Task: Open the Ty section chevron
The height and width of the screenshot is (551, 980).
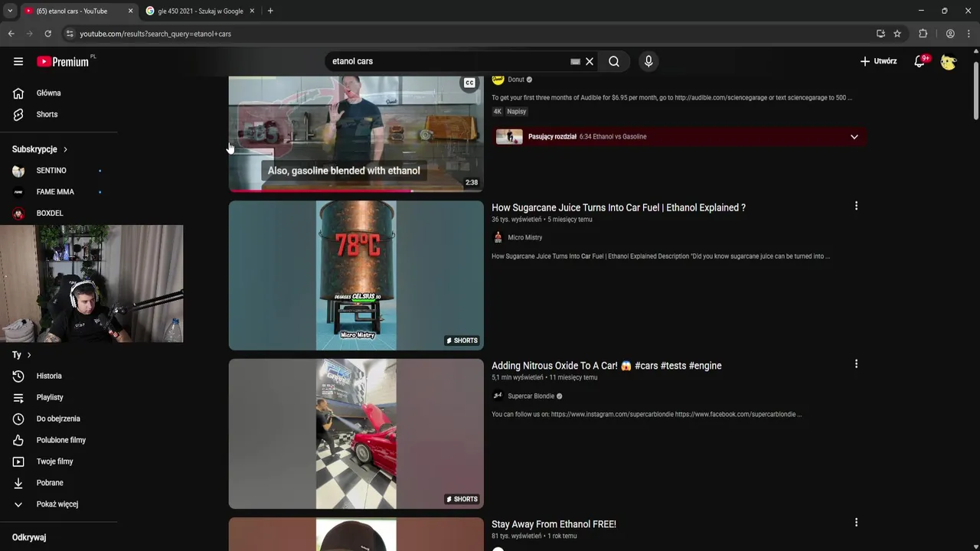Action: coord(29,355)
